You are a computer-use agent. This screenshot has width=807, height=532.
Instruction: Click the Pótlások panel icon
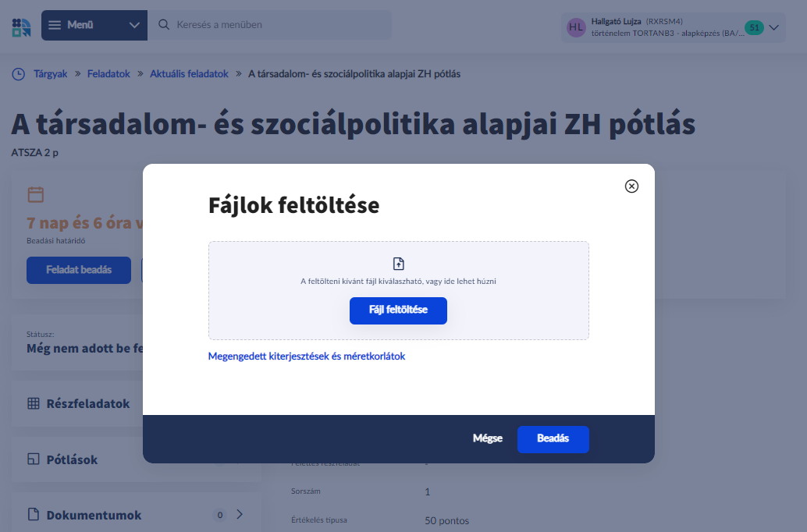point(34,459)
